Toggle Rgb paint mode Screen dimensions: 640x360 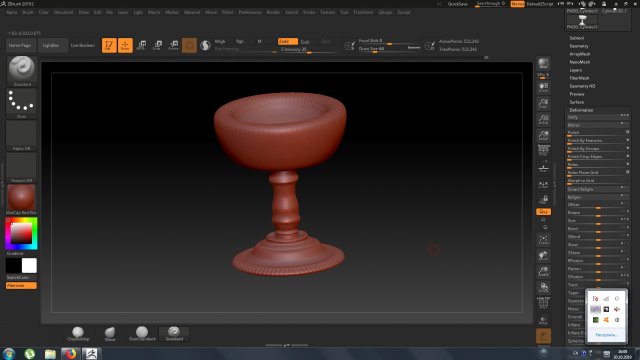pos(240,42)
